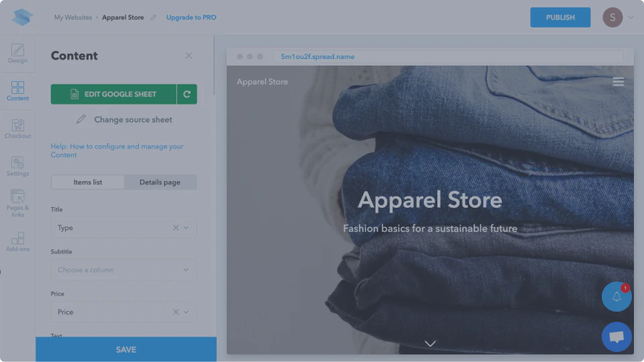This screenshot has width=644, height=362.
Task: Switch to the Details page tab
Action: coord(160,182)
